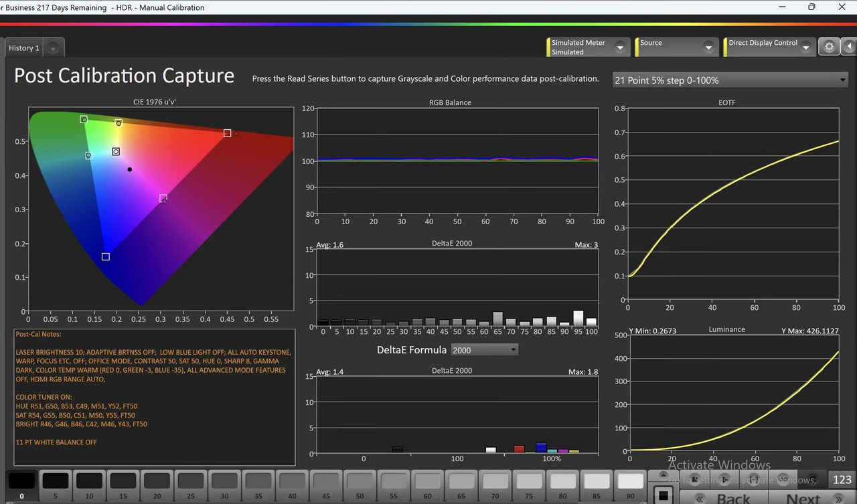Screen dimensions: 857x504
Task: Click the stop reading square icon
Action: pyautogui.click(x=663, y=495)
